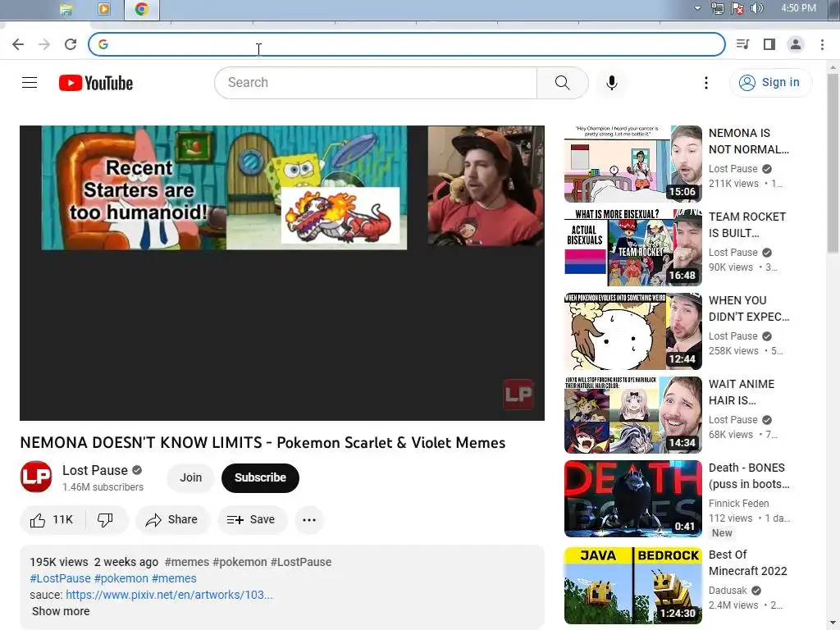Click Best Of Minecraft 2022 title
Screen dimensions: 840x630
[x=748, y=563]
